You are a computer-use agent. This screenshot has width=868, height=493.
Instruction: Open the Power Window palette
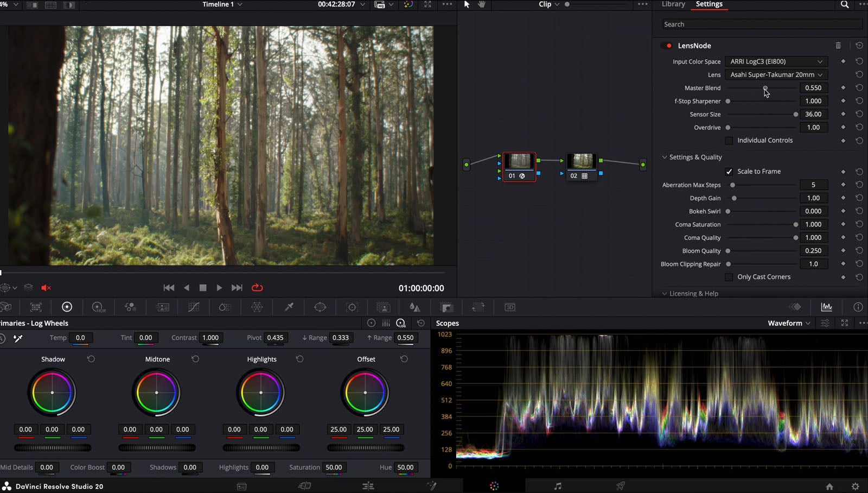click(x=320, y=307)
